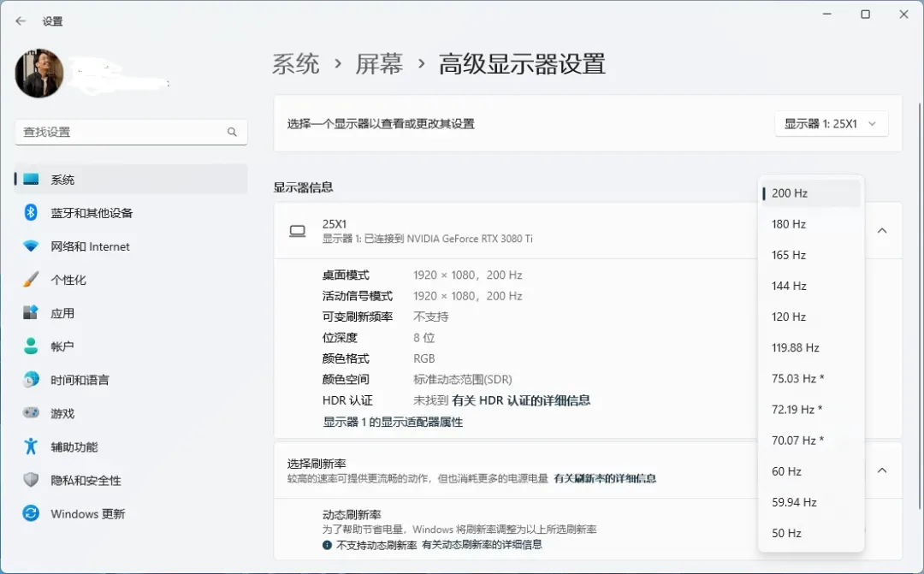Select the Accounts person icon
This screenshot has width=924, height=574.
(x=31, y=346)
